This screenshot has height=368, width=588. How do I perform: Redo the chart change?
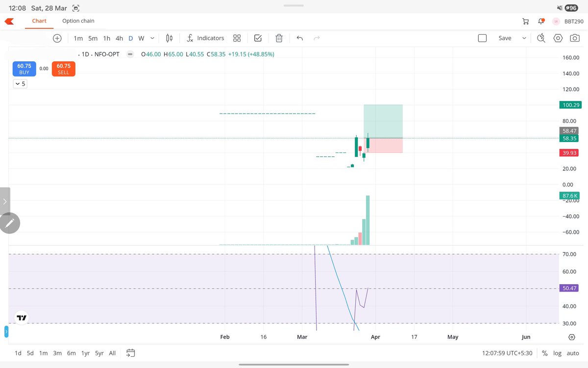[317, 38]
